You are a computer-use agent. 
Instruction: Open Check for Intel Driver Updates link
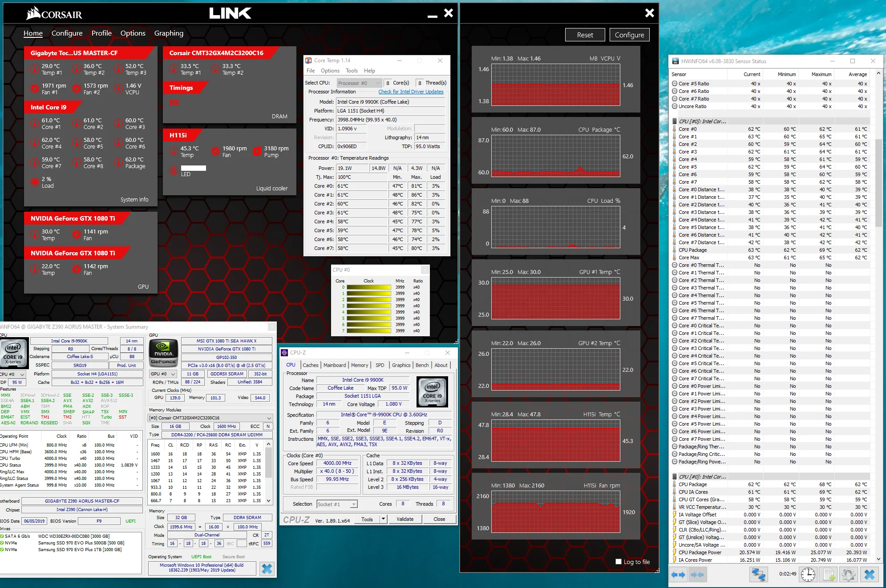tap(411, 92)
